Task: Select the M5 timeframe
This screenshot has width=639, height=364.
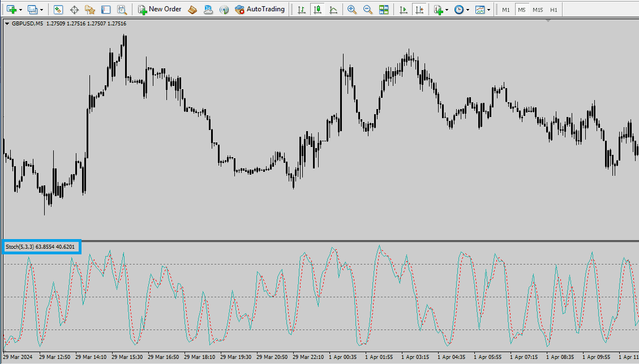Action: point(522,10)
